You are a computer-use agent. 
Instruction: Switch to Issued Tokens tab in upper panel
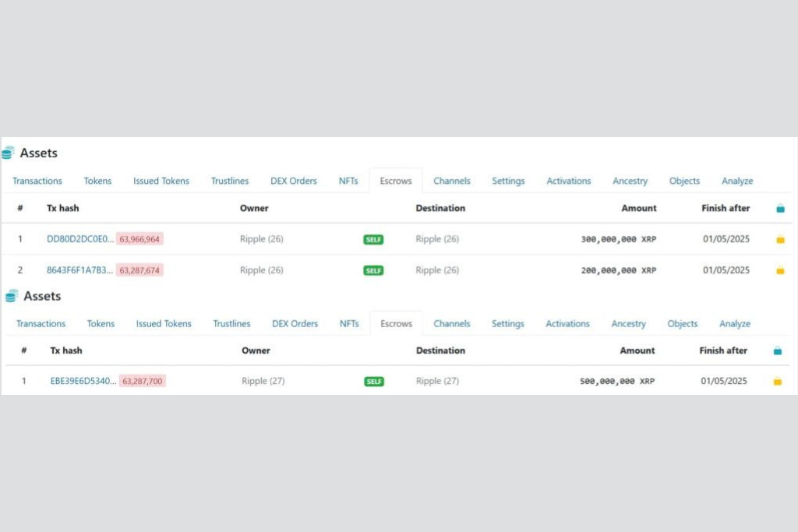[161, 181]
